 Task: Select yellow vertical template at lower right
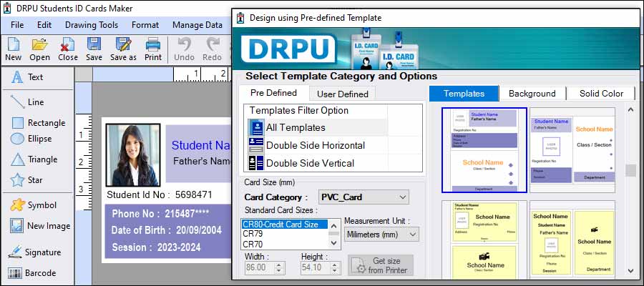(x=572, y=239)
